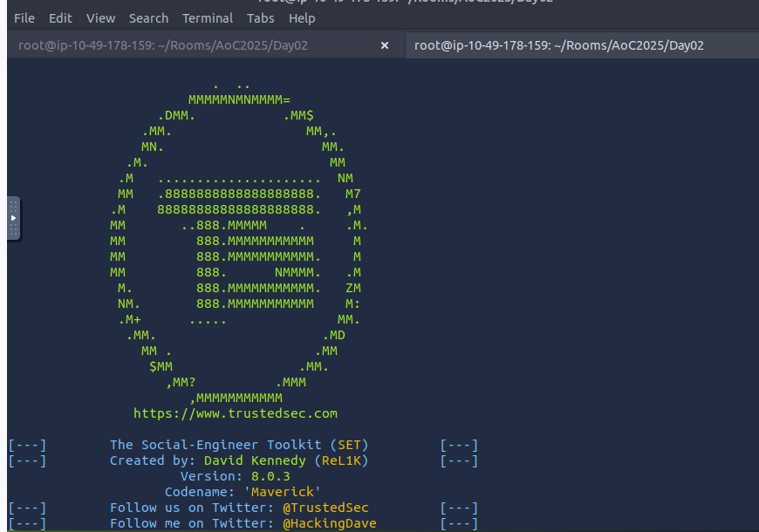Image resolution: width=759 pixels, height=532 pixels.
Task: Click the 'MMMMMNMNMMMM=' top ASCII line
Action: 239,99
